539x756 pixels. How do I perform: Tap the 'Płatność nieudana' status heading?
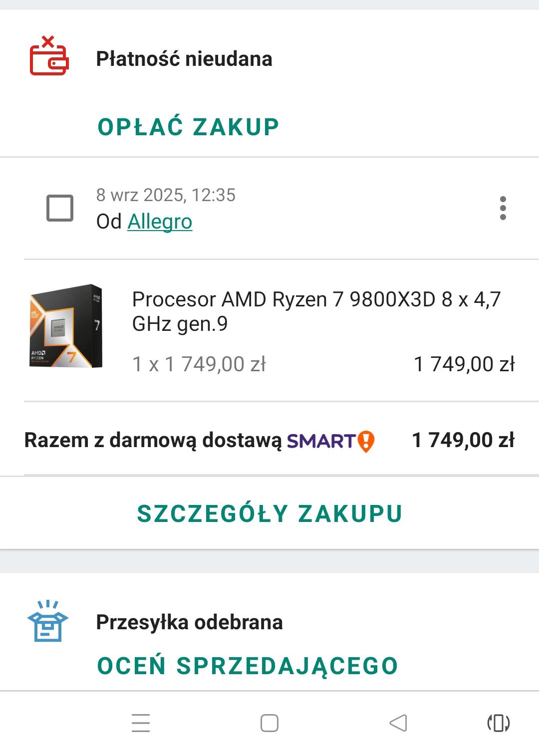coord(184,59)
